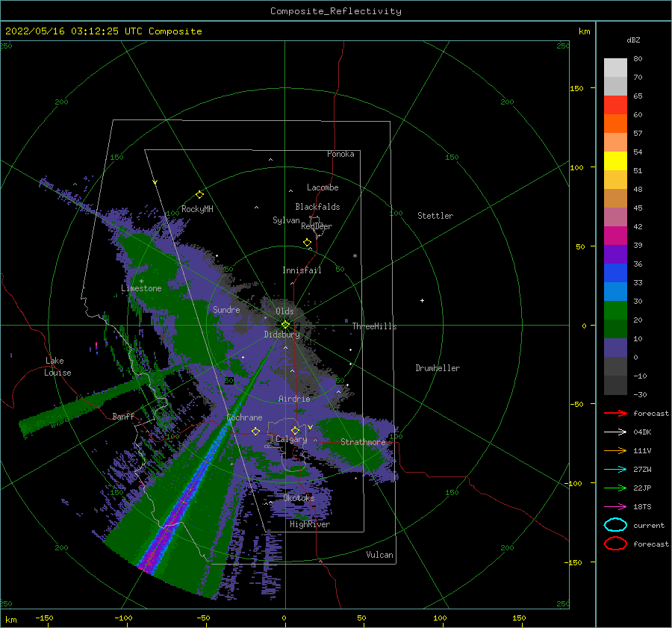Click the green 22JP arrow icon
The image size is (672, 628).
pyautogui.click(x=615, y=488)
